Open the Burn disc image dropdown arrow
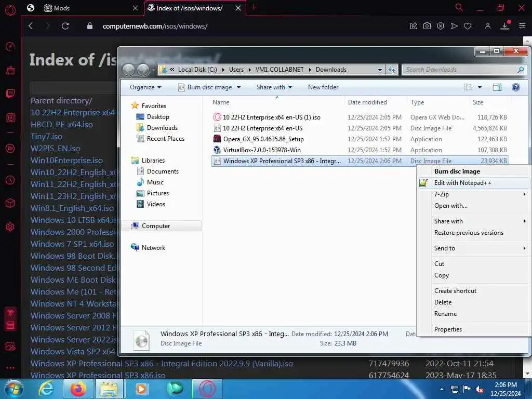 (x=239, y=87)
